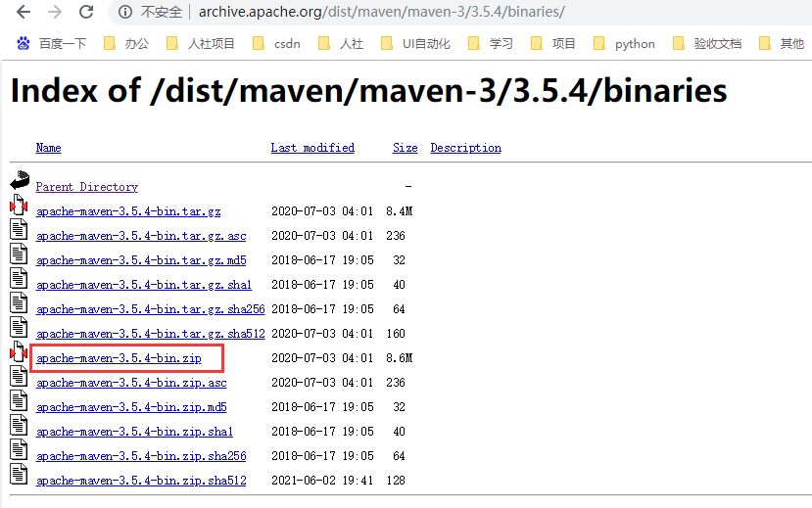This screenshot has height=508, width=812.
Task: Click the file icon beside bin.tar.gz.sha1
Action: pyautogui.click(x=19, y=278)
